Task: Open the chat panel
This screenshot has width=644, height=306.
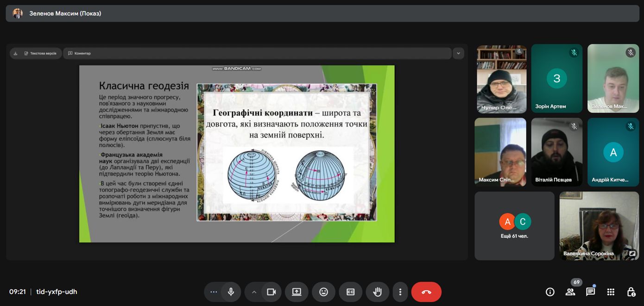Action: click(590, 292)
